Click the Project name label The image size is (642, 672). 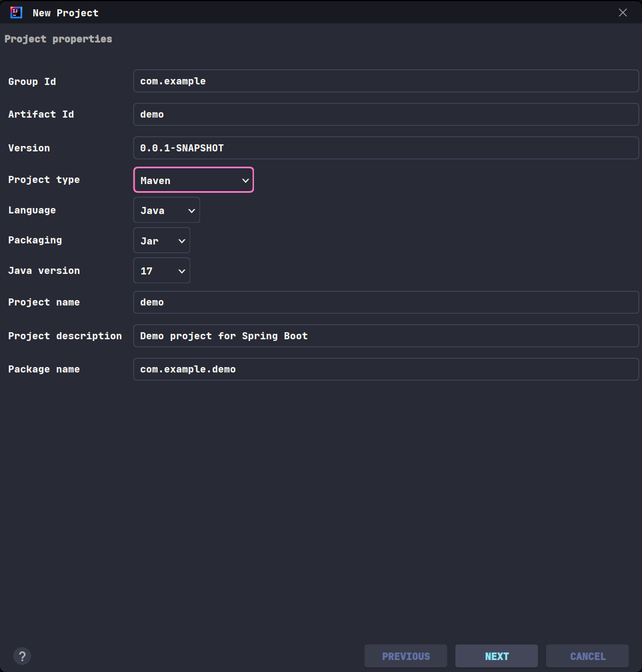[44, 302]
